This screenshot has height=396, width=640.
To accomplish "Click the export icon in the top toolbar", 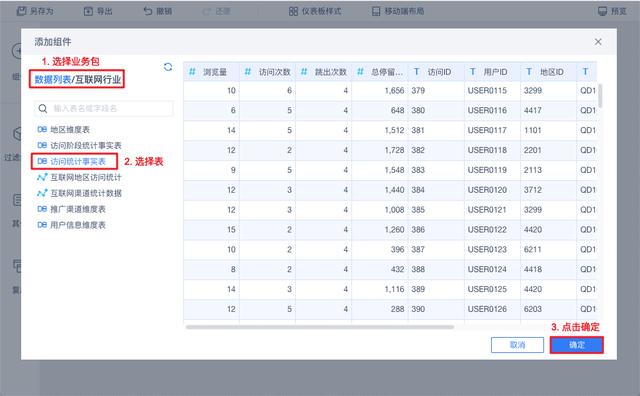I will coord(88,11).
